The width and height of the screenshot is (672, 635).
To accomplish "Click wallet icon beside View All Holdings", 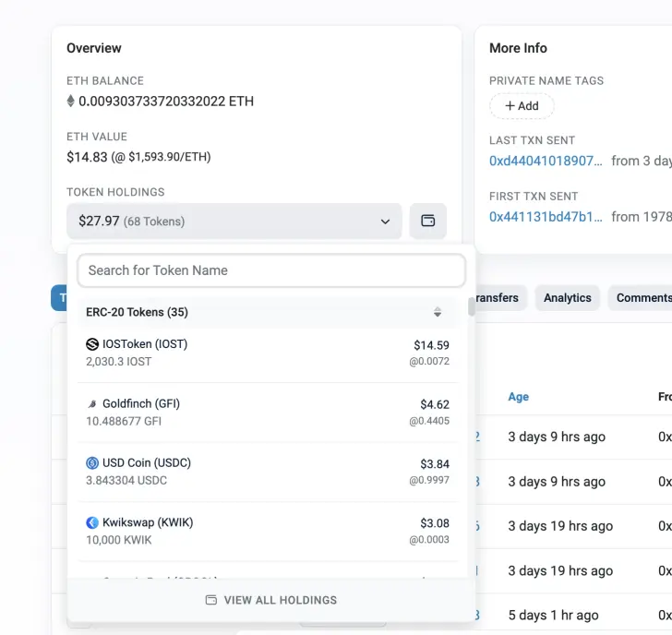I will coord(211,600).
